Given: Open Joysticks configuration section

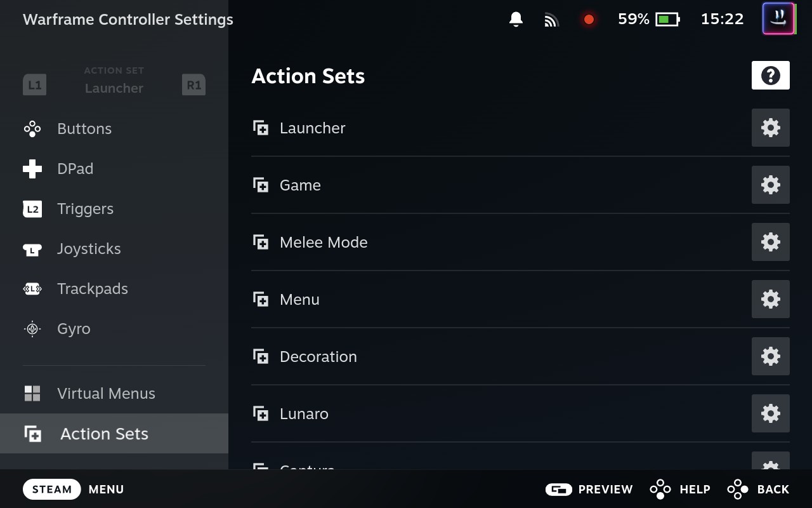Looking at the screenshot, I should point(89,249).
